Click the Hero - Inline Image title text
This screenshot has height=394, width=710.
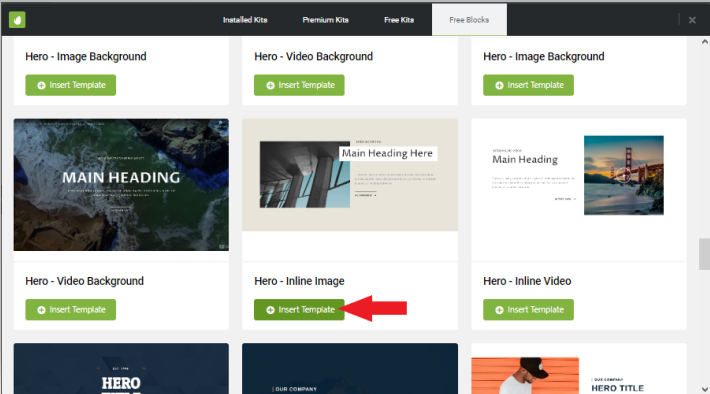tap(299, 281)
